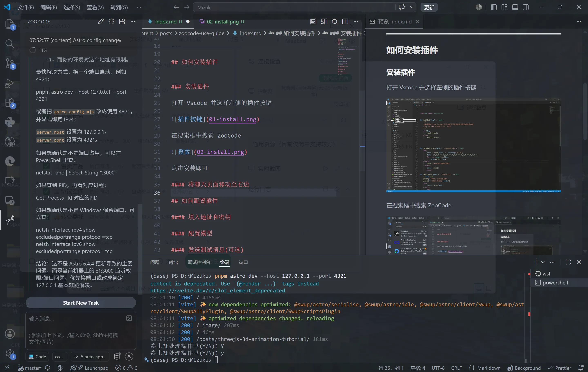Click the master* branch in status bar
588x372 pixels.
[30, 368]
